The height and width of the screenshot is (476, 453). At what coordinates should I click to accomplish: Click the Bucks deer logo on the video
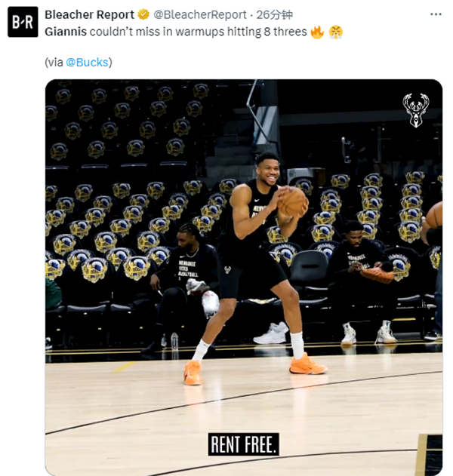pos(413,109)
